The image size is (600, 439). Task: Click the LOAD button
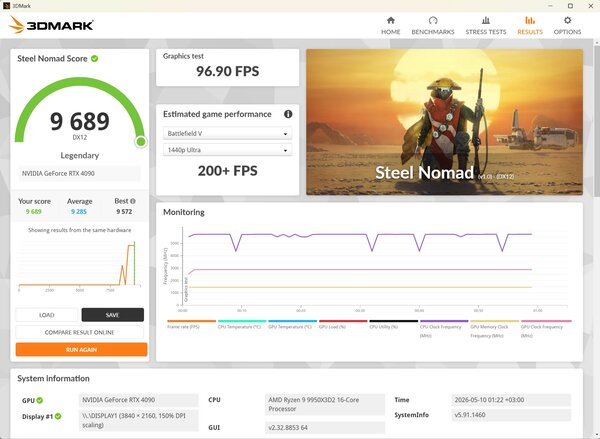pos(47,315)
